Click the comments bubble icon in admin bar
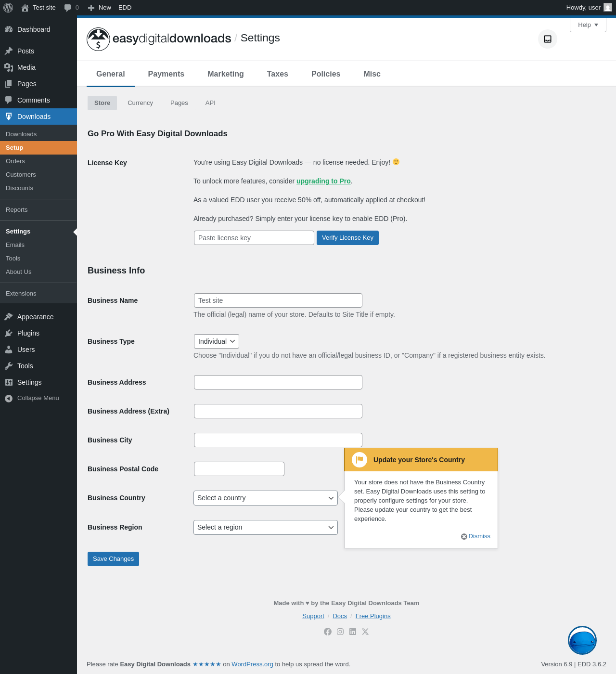616x674 pixels. click(x=68, y=8)
